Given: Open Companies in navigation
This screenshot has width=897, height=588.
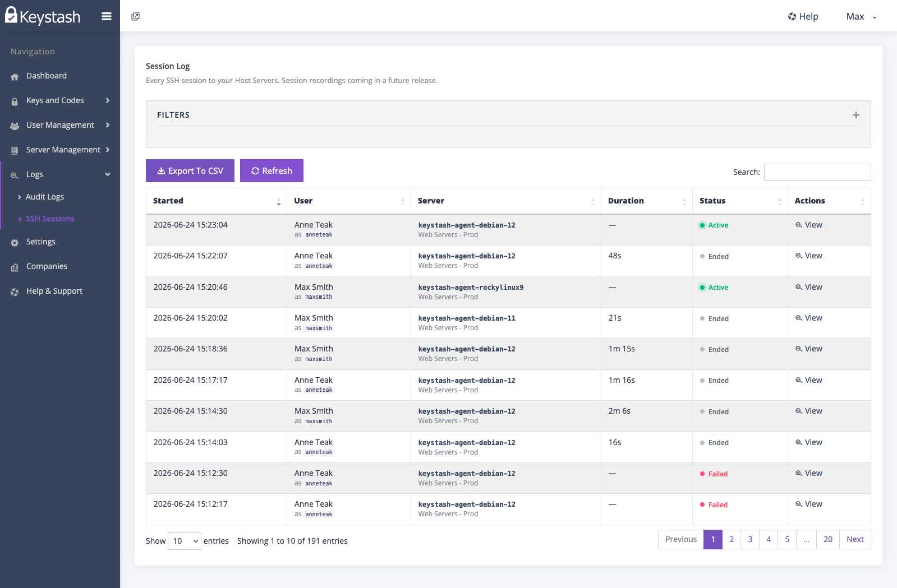Looking at the screenshot, I should click(47, 266).
